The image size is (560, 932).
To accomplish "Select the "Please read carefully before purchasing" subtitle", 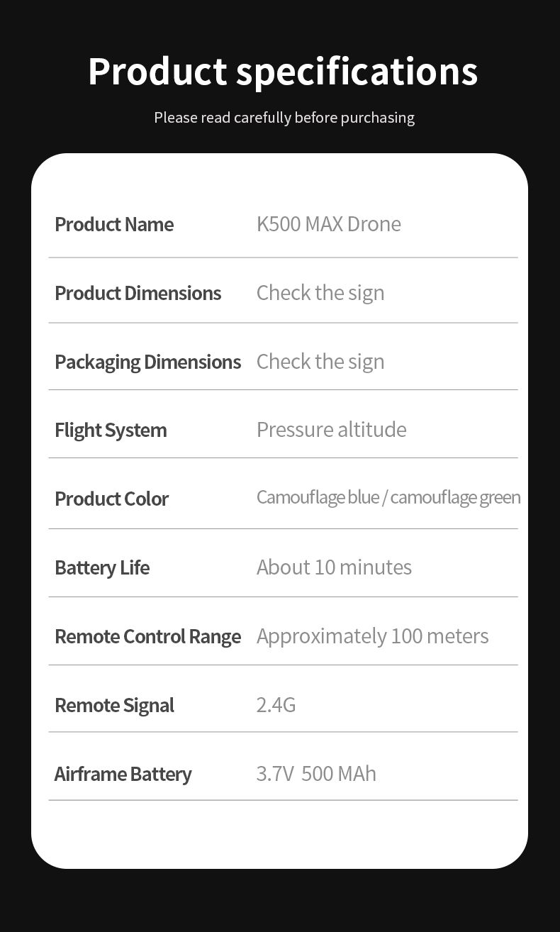I will [x=284, y=117].
